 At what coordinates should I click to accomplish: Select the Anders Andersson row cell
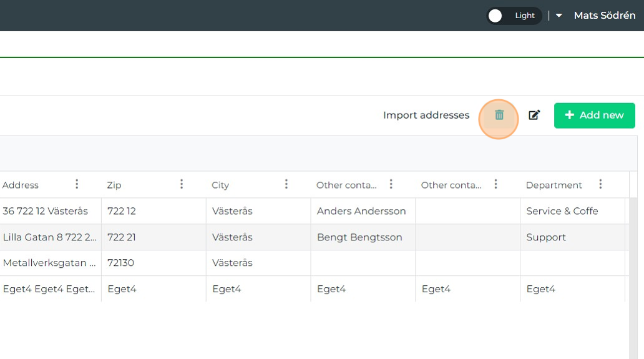tap(361, 211)
